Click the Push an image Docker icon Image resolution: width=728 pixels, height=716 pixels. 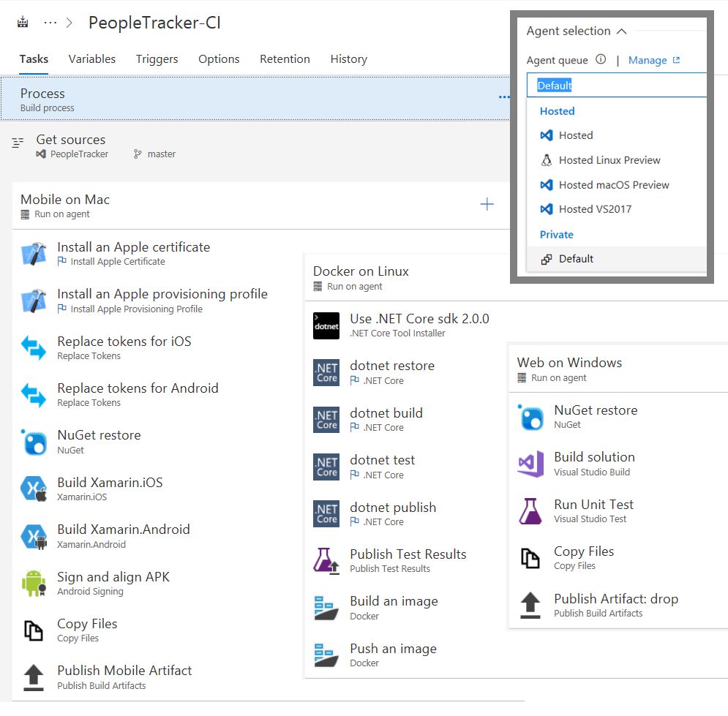pos(326,655)
